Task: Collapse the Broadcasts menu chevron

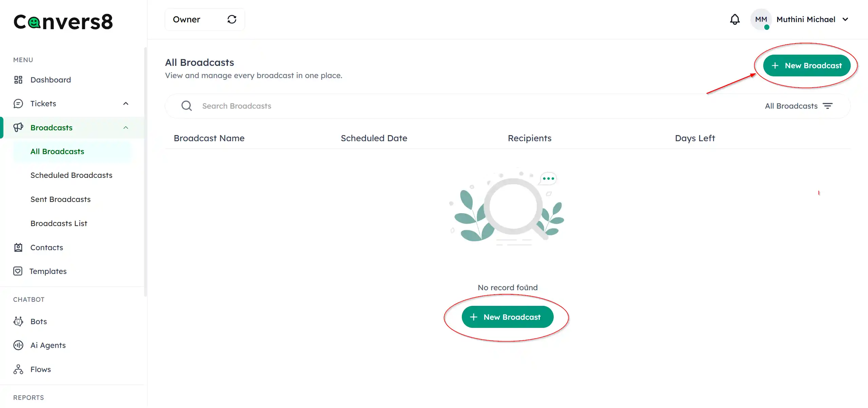Action: [126, 128]
